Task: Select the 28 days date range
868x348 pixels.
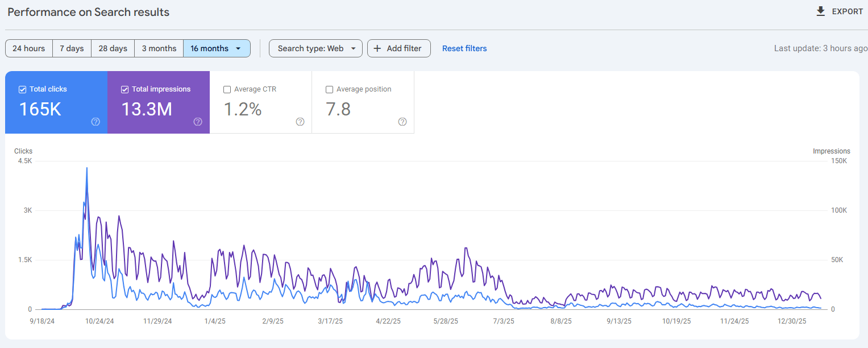Action: (113, 48)
